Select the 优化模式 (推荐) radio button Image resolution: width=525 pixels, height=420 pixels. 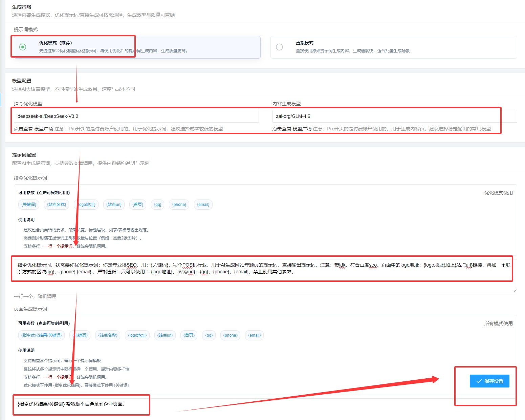23,47
